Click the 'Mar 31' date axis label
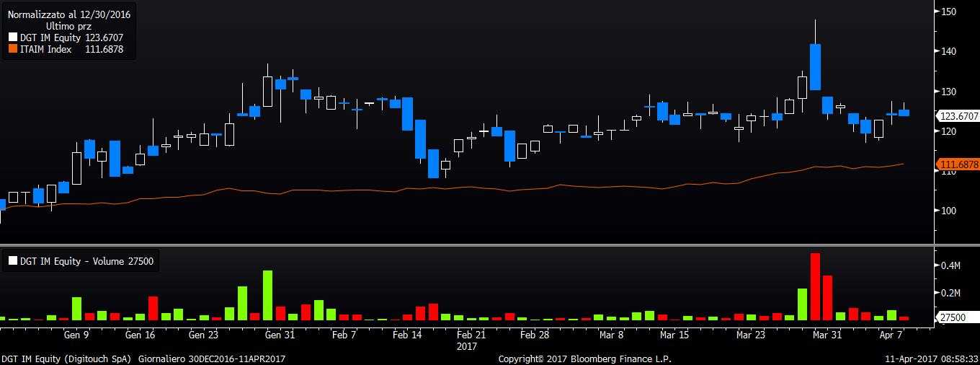This screenshot has height=365, width=980. 827,335
